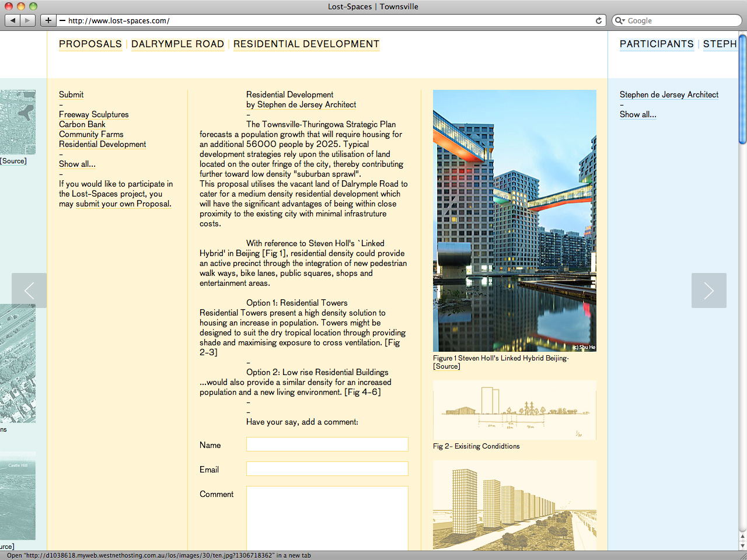The height and width of the screenshot is (560, 747).
Task: Open the Castle Hill thumbnail image
Action: [x=18, y=496]
